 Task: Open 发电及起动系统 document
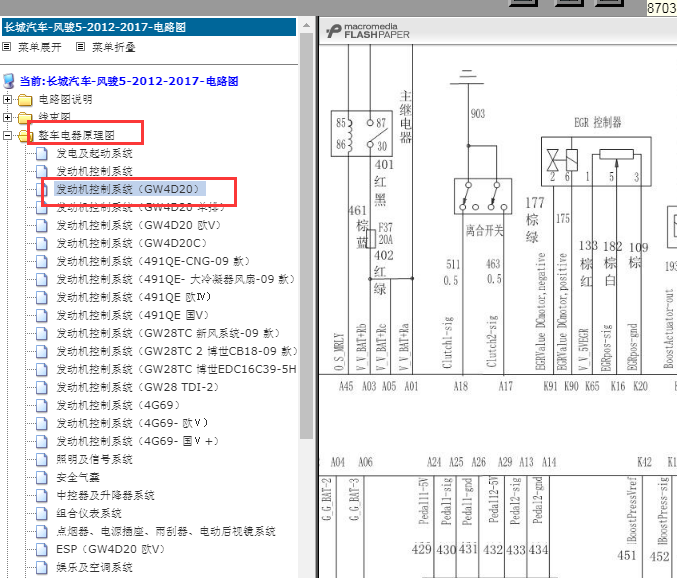[94, 153]
